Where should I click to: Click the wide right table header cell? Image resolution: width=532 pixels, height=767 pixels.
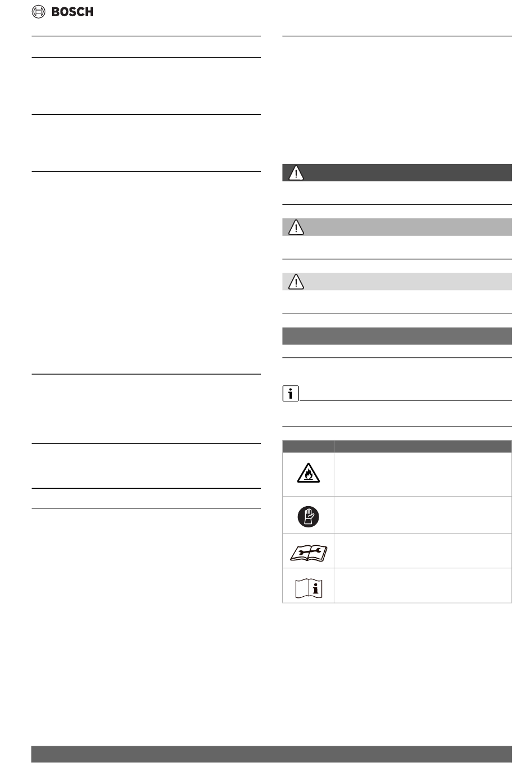pos(423,446)
